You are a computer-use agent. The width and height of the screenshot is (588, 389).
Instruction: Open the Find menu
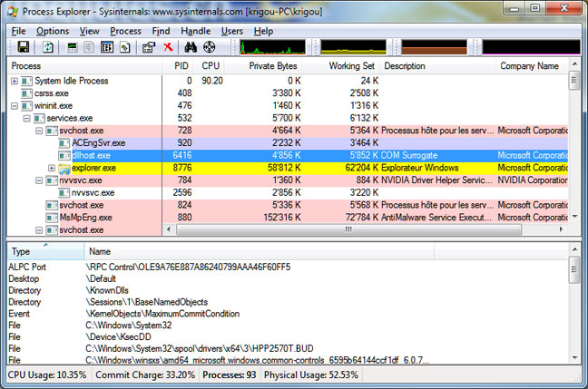click(161, 31)
